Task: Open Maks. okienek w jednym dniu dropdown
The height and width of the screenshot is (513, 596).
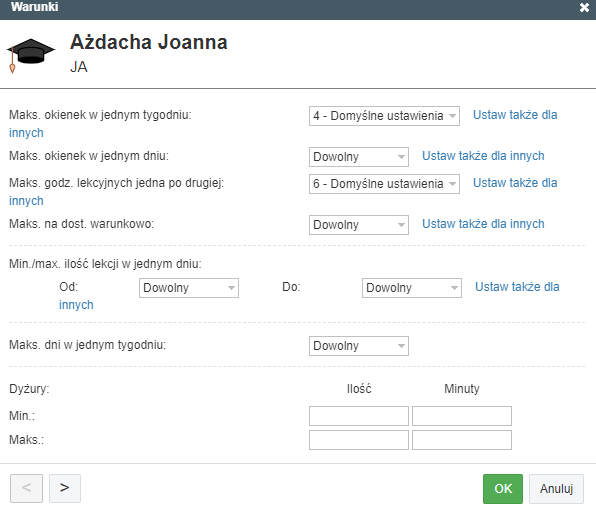Action: coord(359,157)
